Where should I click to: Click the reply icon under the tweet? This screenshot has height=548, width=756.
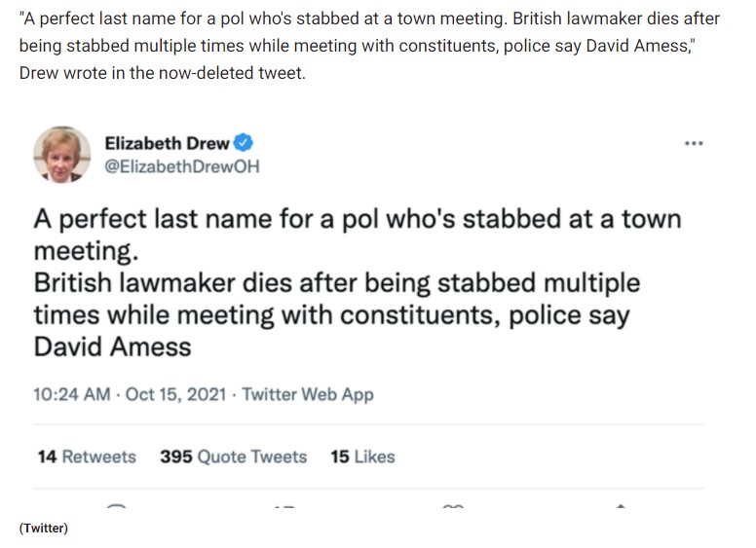pyautogui.click(x=117, y=507)
